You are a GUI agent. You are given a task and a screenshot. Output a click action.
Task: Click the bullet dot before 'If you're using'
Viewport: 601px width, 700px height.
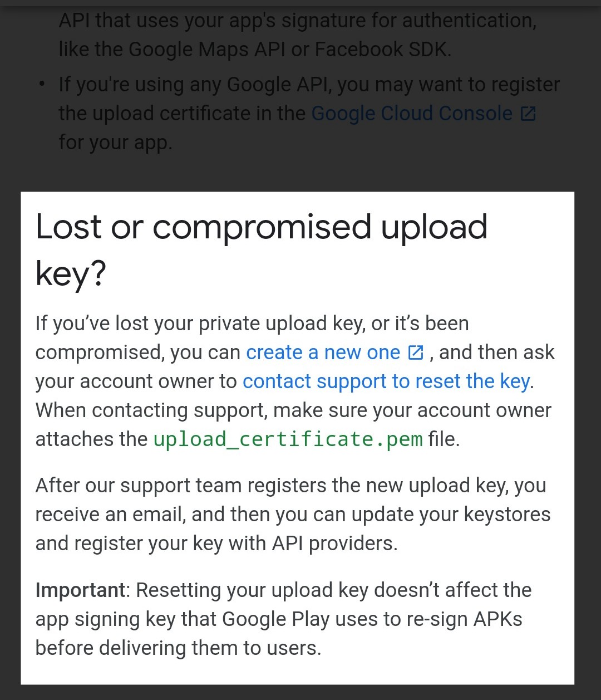click(x=42, y=85)
